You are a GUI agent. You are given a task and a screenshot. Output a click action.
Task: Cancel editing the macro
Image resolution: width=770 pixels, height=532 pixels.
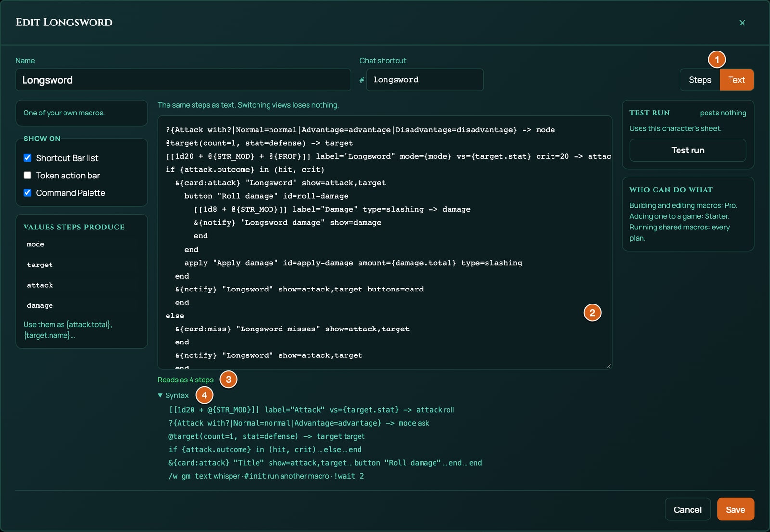click(x=687, y=509)
